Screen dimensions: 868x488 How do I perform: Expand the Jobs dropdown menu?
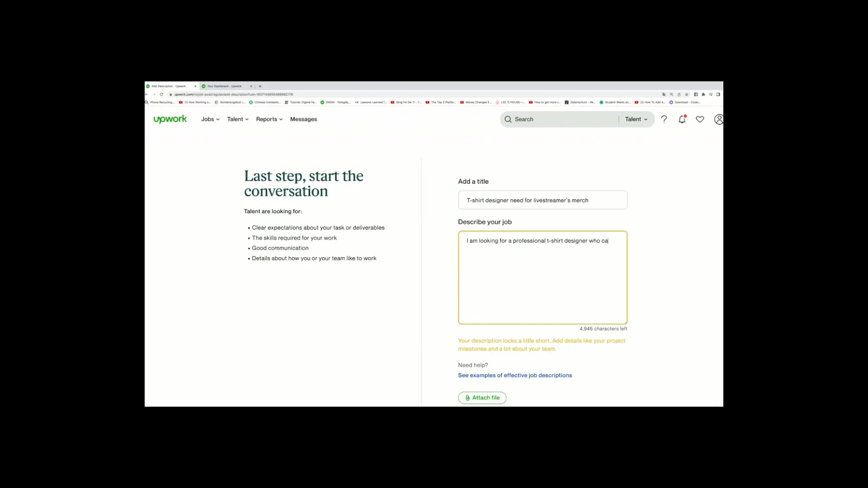209,119
